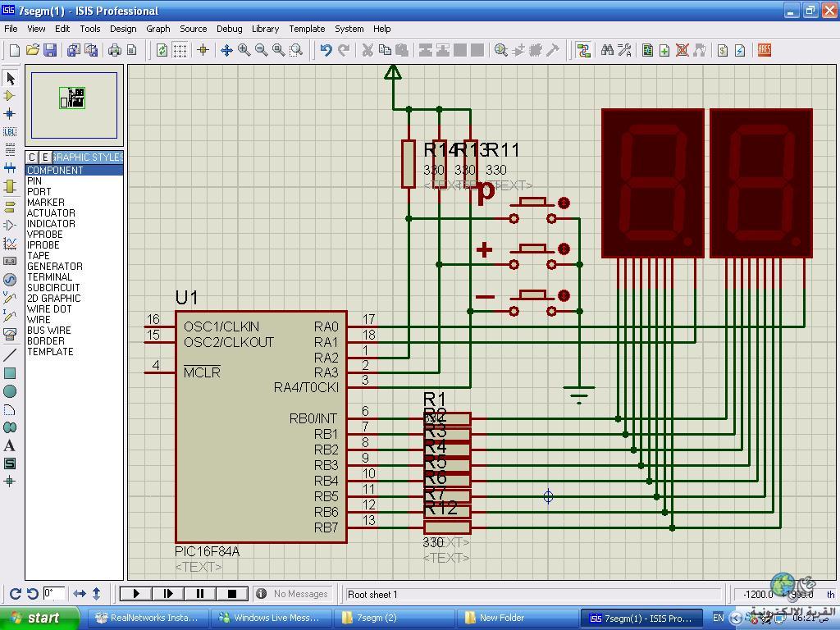Open an existing design file
Viewport: 840px width, 630px height.
tap(32, 50)
